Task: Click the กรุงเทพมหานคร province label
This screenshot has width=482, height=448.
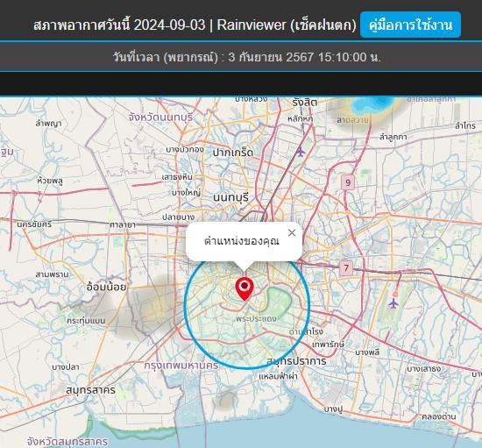Action: tap(181, 366)
